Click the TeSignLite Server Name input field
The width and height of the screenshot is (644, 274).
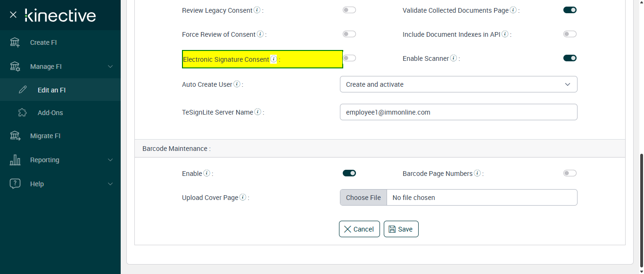(458, 112)
